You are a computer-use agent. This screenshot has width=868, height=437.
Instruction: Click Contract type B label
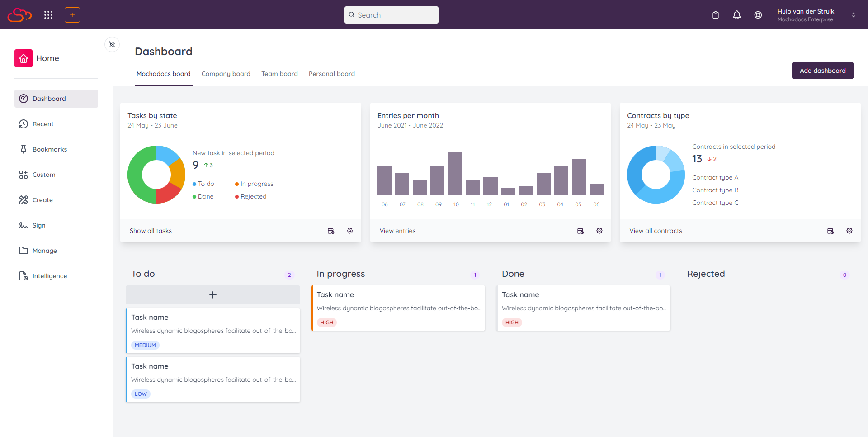point(715,190)
